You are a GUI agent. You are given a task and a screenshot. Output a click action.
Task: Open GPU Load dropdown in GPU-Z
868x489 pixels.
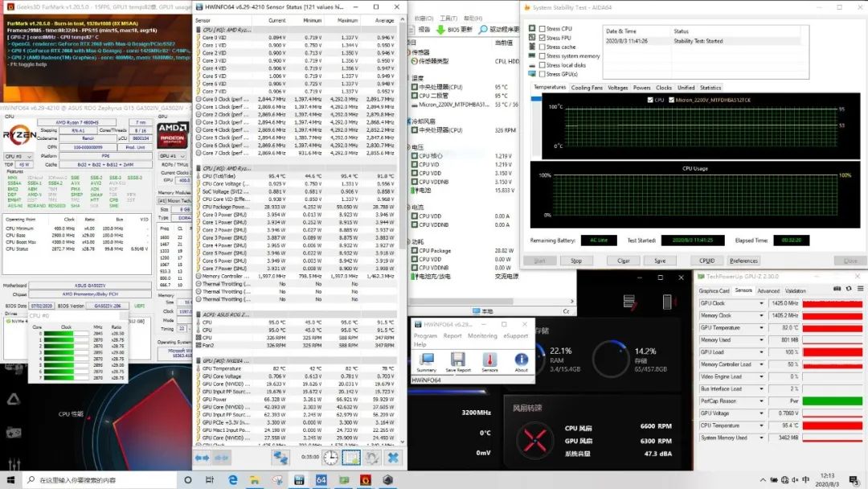pos(761,352)
